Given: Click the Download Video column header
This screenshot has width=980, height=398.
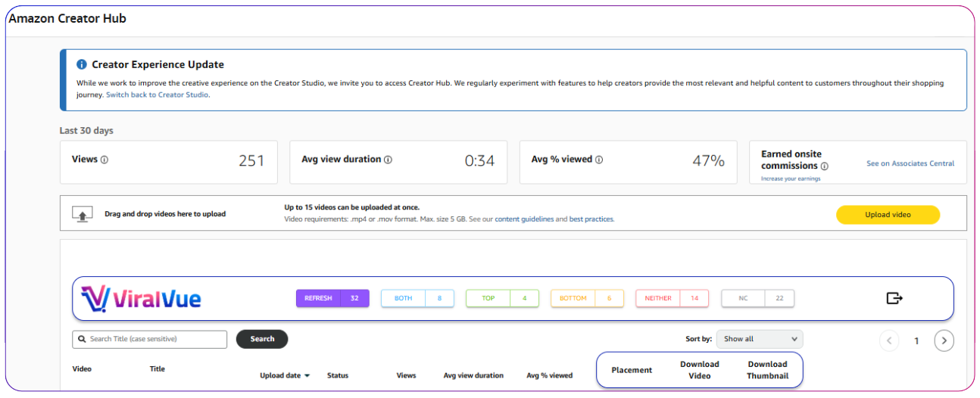Looking at the screenshot, I should tap(700, 370).
